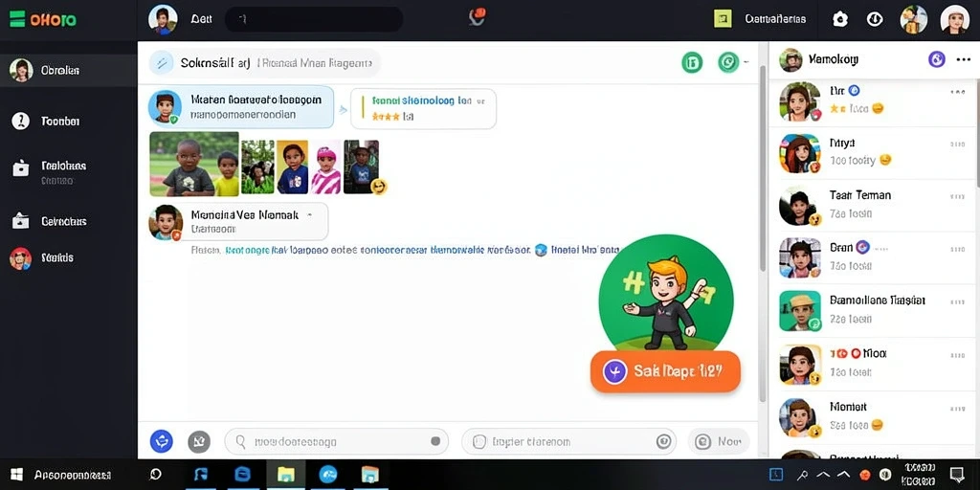The width and height of the screenshot is (980, 490).
Task: Select the Maitids item in the left sidebar
Action: point(69,257)
